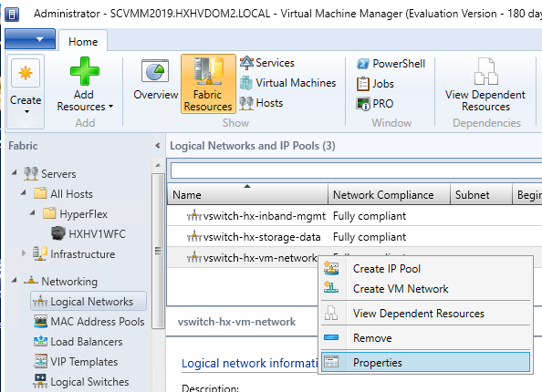This screenshot has width=542, height=392.
Task: Show Services in the ribbon
Action: coord(267,63)
